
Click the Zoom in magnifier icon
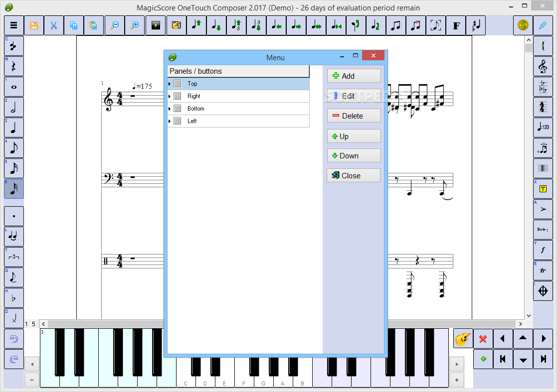point(135,25)
